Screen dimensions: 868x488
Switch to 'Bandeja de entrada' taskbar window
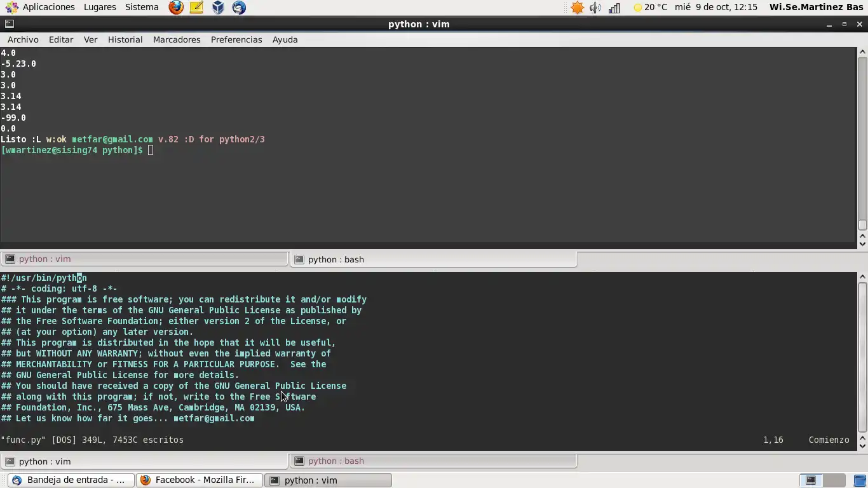coord(71,480)
